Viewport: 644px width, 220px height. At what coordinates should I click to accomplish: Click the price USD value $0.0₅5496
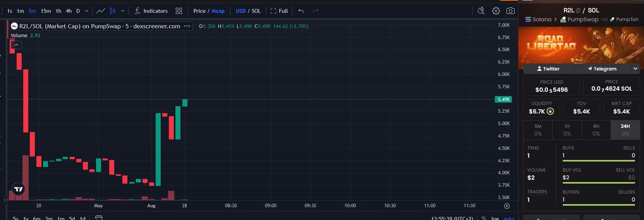552,90
